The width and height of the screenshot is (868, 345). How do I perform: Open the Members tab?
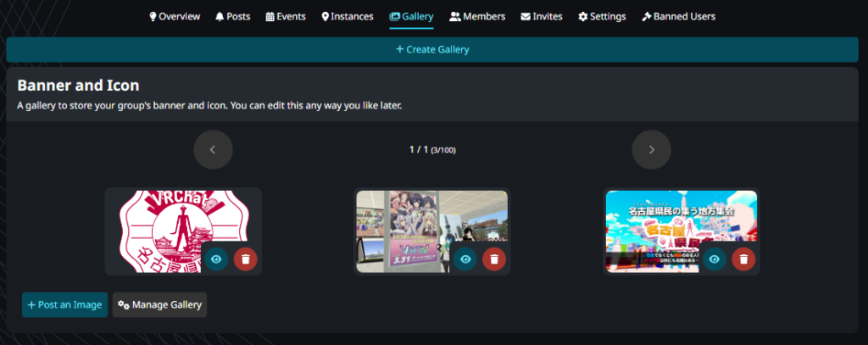pos(477,16)
